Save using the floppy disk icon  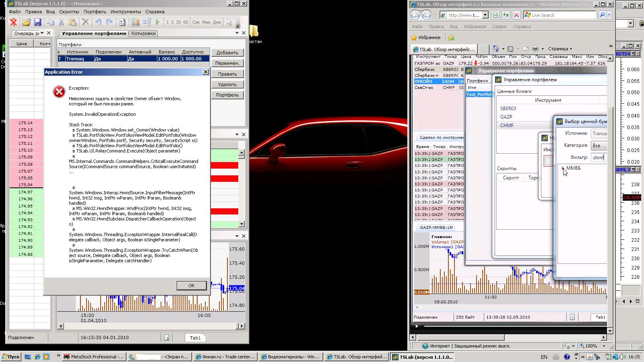[x=37, y=23]
